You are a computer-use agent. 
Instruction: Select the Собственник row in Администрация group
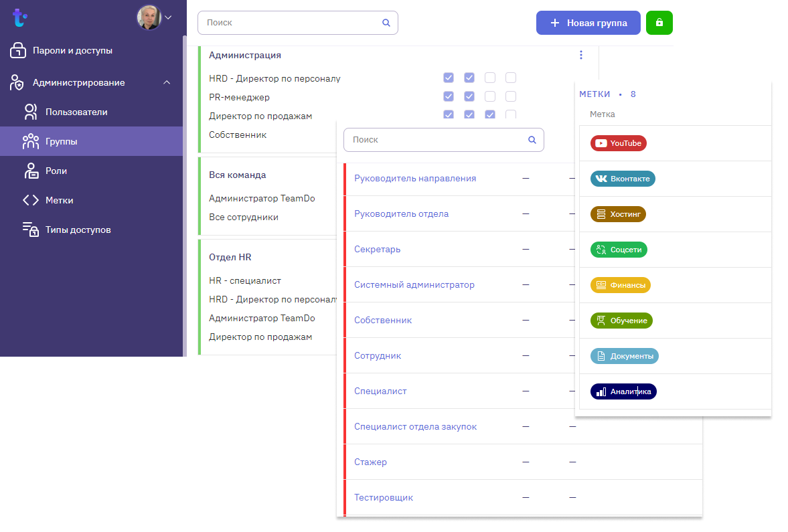pyautogui.click(x=238, y=135)
